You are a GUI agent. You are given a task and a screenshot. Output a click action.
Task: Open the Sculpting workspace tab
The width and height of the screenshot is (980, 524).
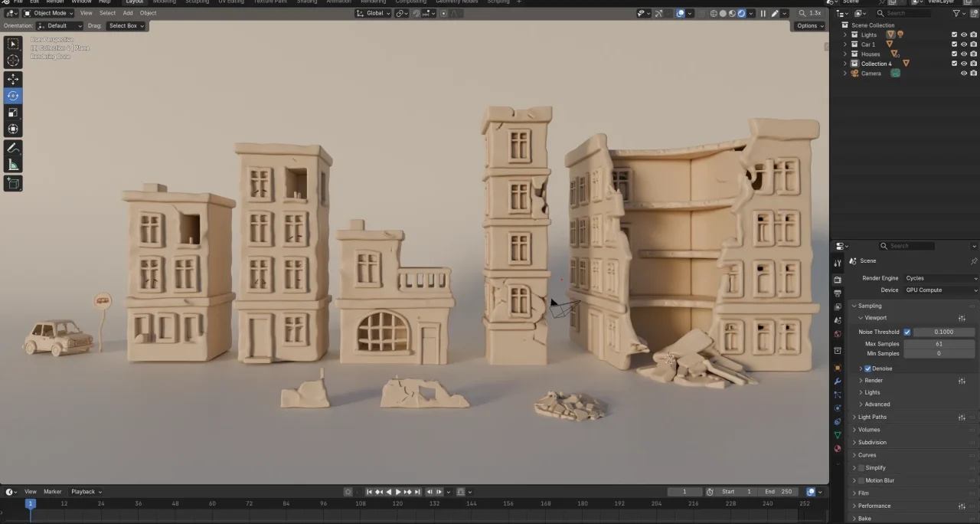tap(197, 2)
